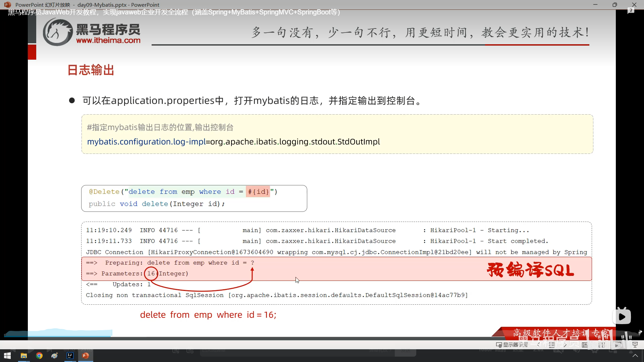644x362 pixels.
Task: Click the 'JDBC Connection' log line
Action: (336, 252)
